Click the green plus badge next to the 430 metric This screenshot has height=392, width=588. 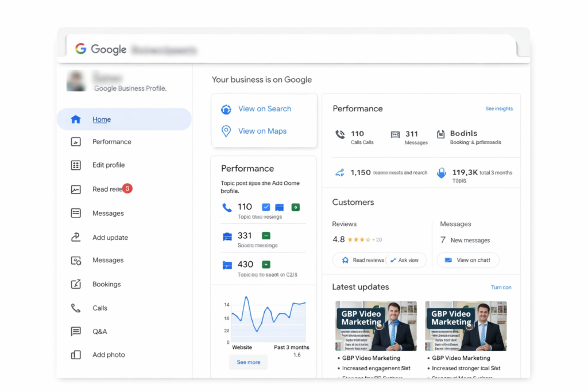[265, 264]
